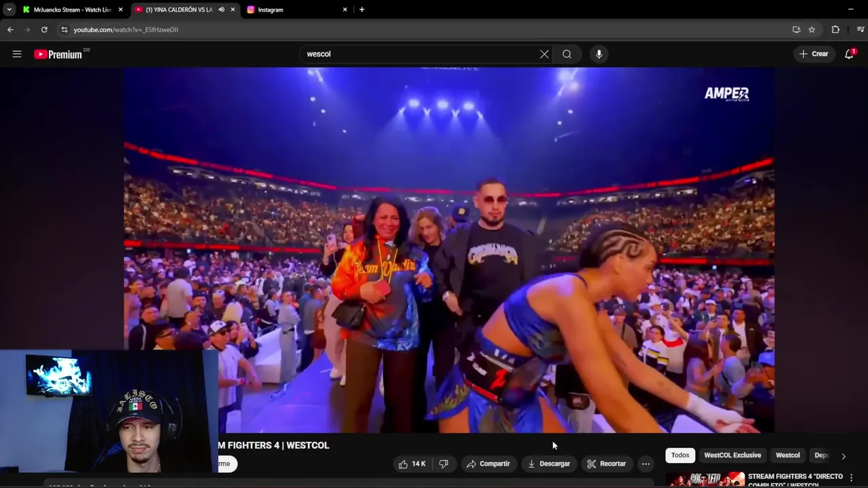Show more filter chips with right arrow
Screen dimensions: 868x488
[844, 456]
